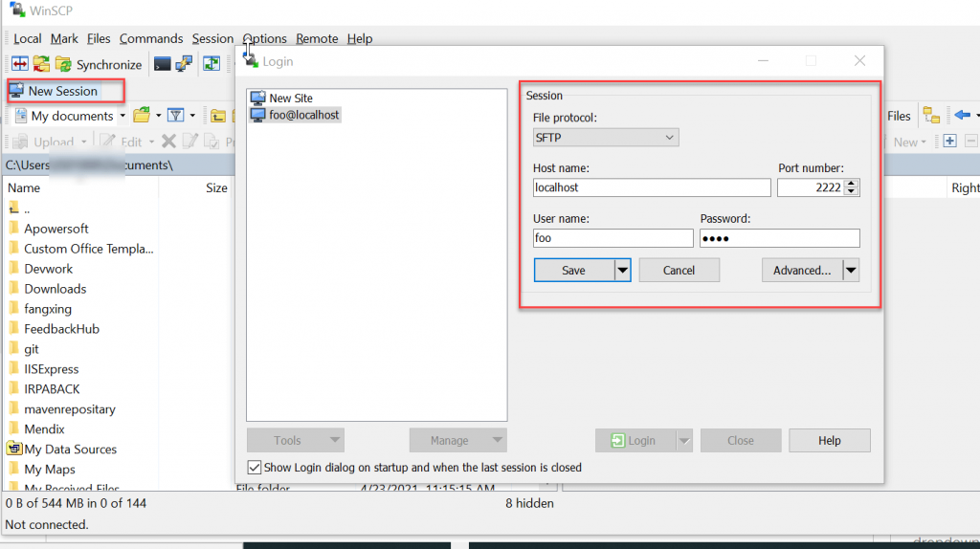Click the parent directory folder icon

(217, 116)
